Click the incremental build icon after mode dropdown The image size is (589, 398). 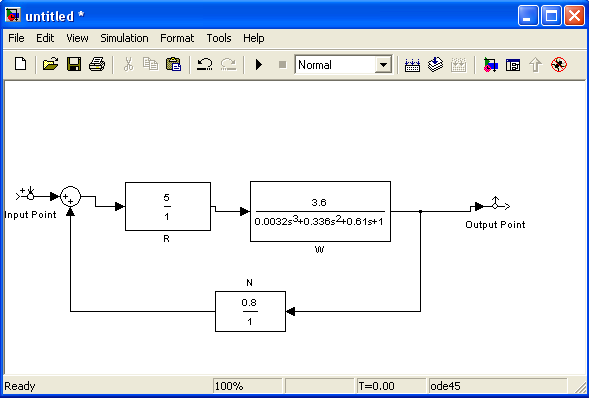[x=412, y=65]
